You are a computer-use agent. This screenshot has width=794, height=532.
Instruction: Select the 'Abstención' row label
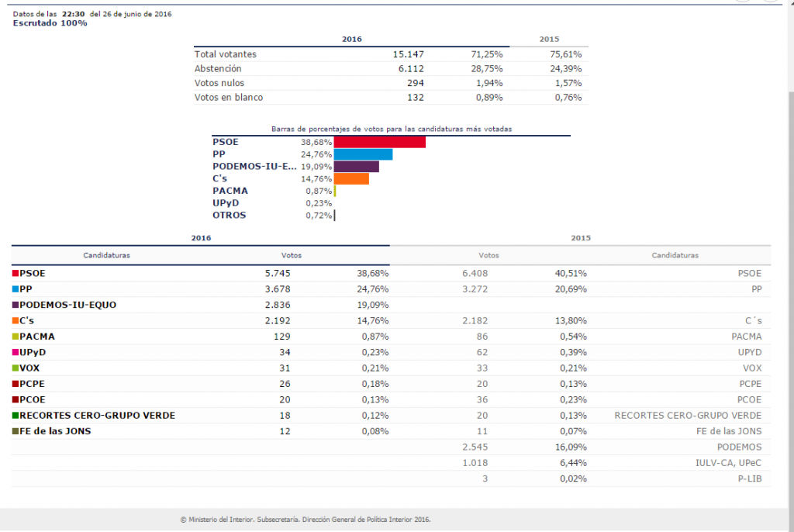(x=218, y=68)
